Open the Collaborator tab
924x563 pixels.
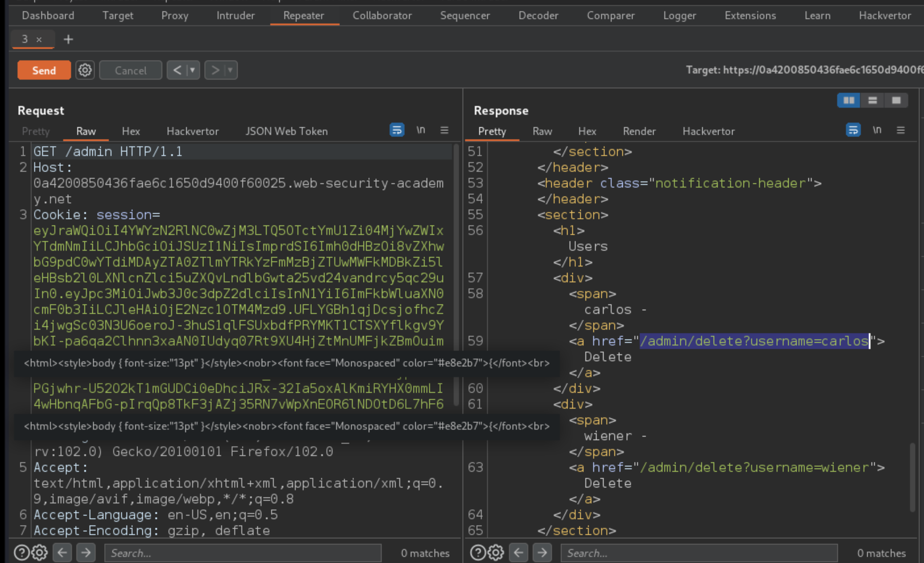tap(382, 15)
